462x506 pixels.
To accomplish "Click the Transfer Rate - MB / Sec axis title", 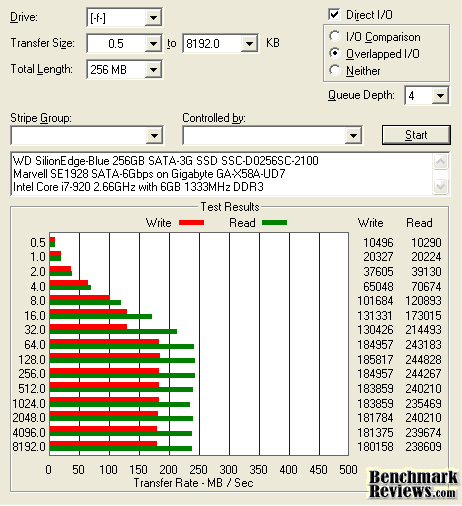I will [x=194, y=483].
